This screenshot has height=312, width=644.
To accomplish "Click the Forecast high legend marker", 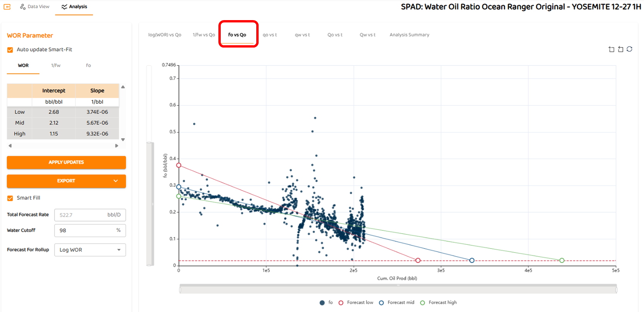I will click(423, 303).
